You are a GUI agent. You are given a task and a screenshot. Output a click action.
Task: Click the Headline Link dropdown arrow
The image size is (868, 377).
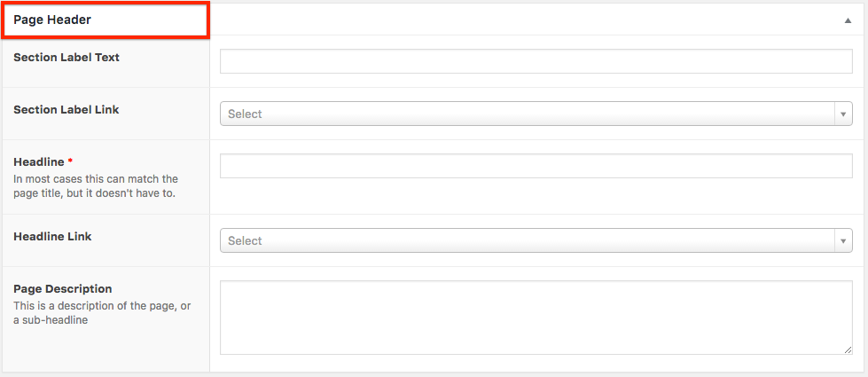tap(843, 240)
